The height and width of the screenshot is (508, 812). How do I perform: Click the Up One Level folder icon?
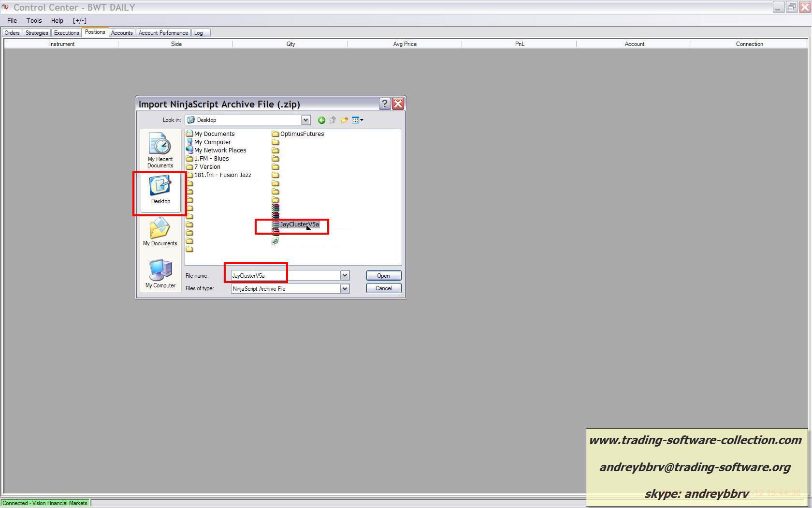(x=333, y=120)
